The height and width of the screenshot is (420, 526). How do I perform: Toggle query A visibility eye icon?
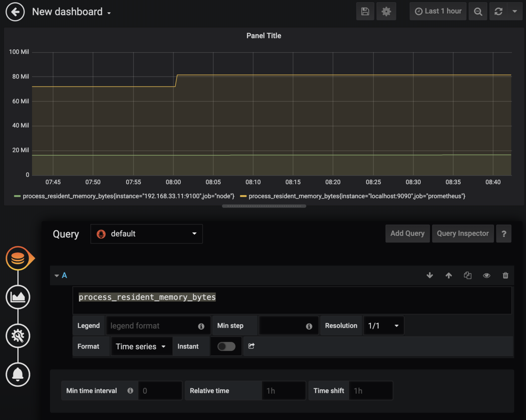point(487,275)
